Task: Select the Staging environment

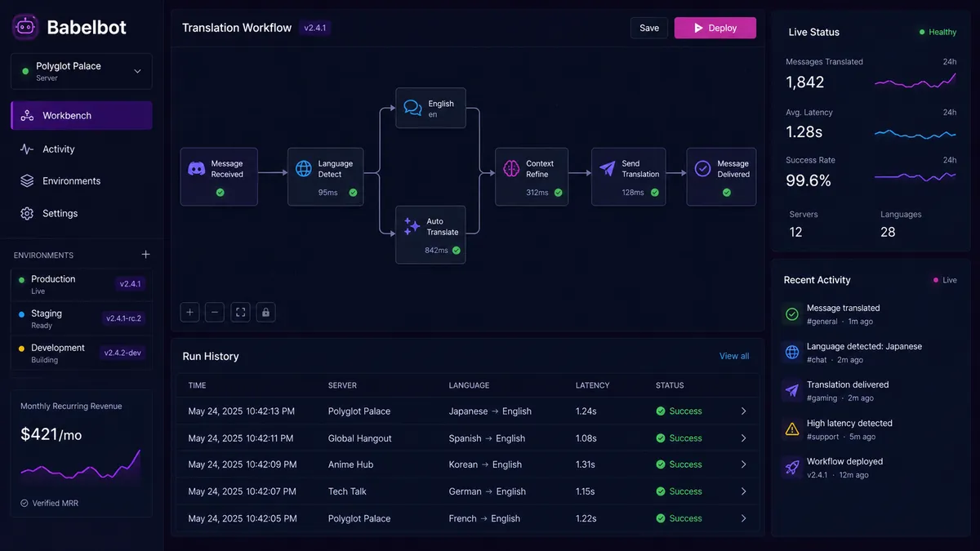Action: (82, 318)
